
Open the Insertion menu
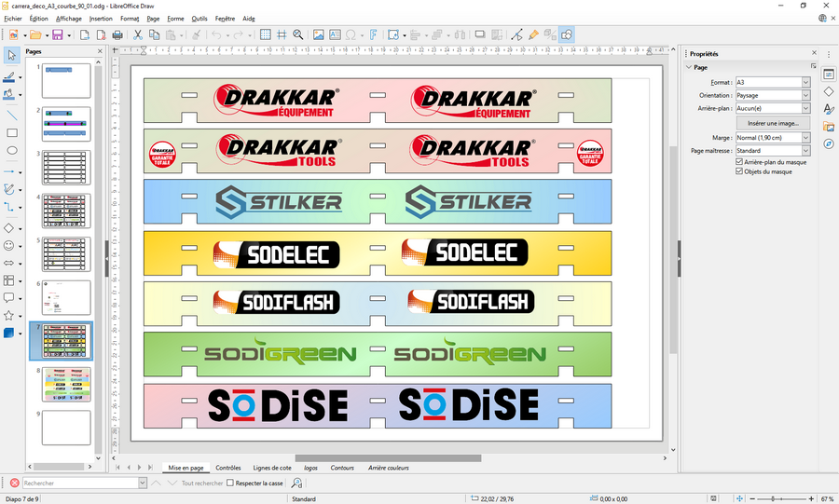101,19
